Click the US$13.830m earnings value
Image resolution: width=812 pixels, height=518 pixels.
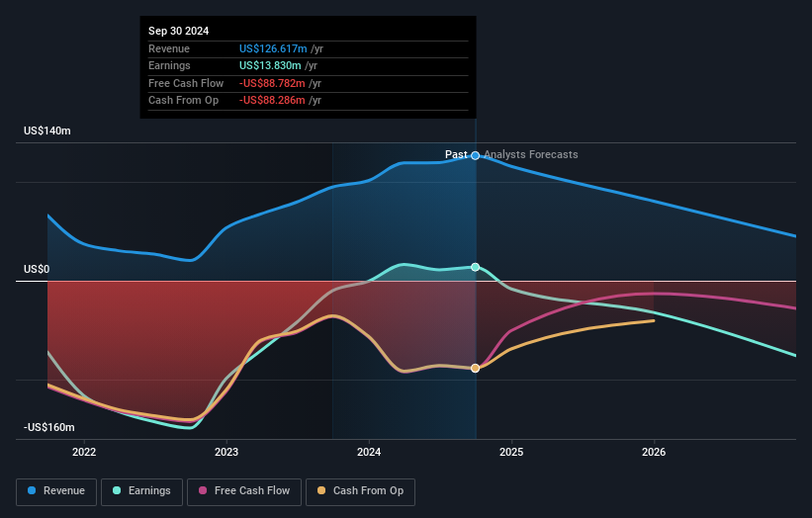pos(270,65)
